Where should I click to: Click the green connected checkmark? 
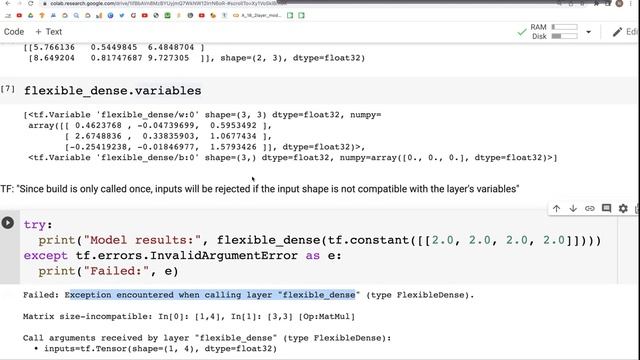coord(522,32)
